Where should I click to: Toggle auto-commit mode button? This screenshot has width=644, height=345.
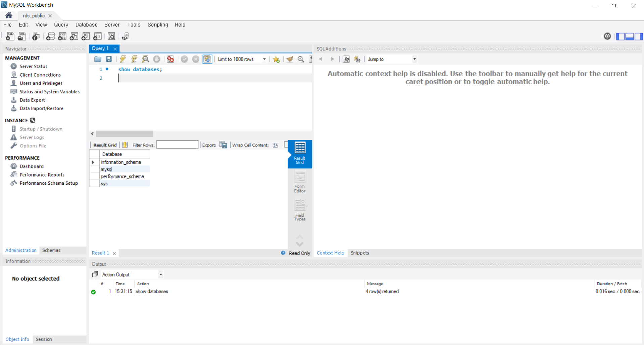(x=207, y=59)
